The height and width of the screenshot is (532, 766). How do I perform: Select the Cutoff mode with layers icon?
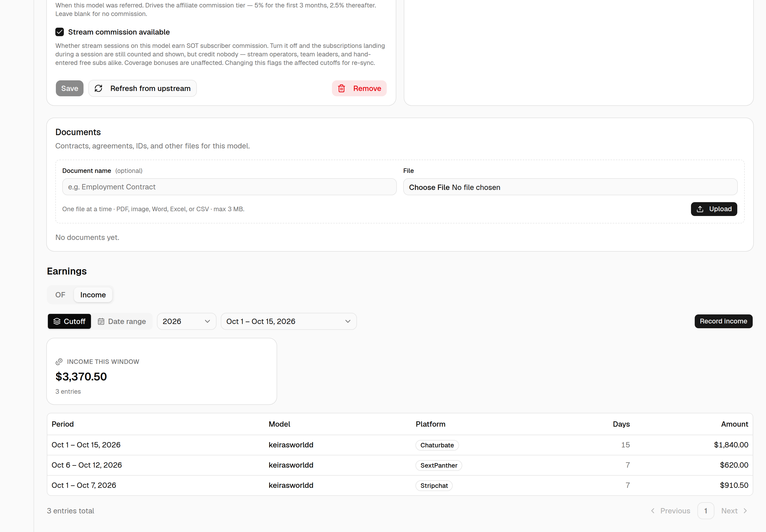[x=69, y=321]
